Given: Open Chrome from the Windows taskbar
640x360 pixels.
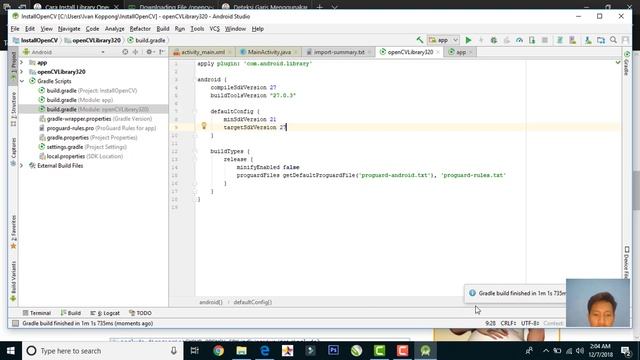Looking at the screenshot, I should (218, 351).
